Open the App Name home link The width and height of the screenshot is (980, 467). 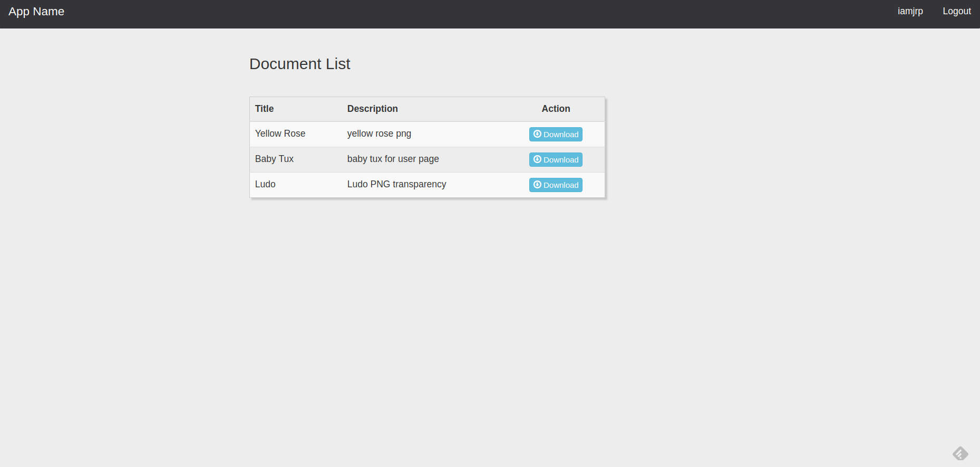(x=36, y=12)
